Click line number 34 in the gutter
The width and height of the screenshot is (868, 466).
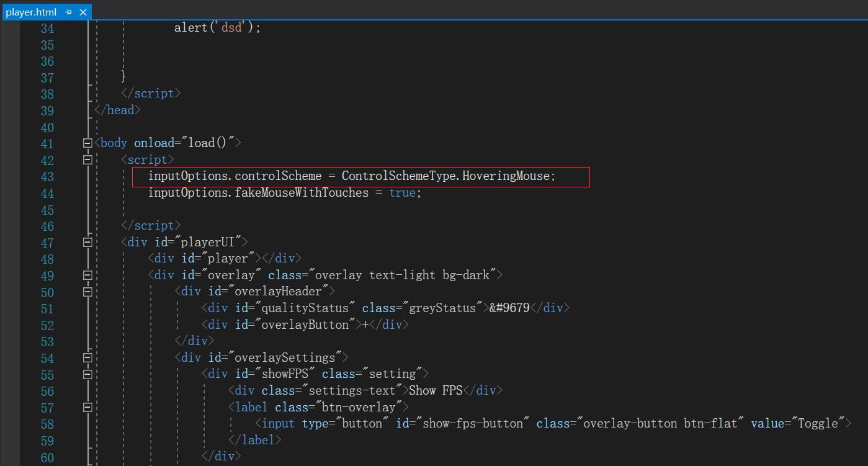[47, 29]
